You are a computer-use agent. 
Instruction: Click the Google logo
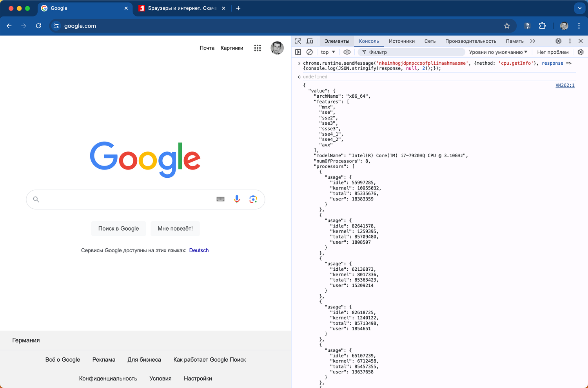pyautogui.click(x=145, y=159)
